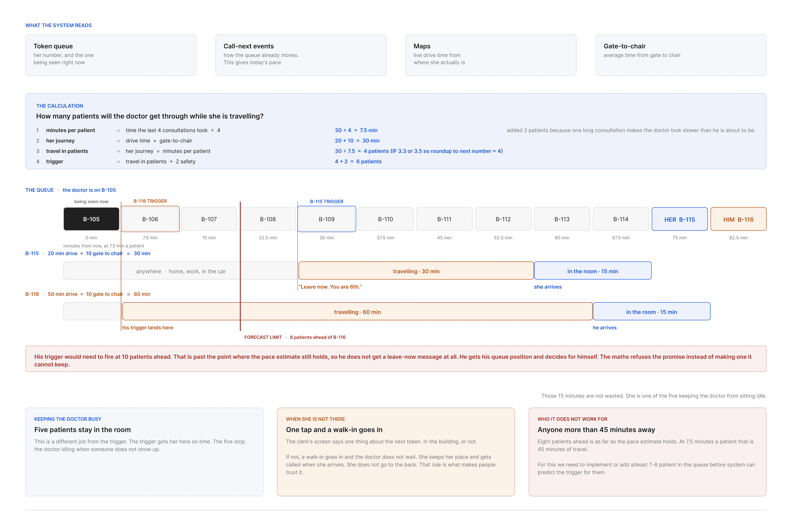The image size is (792, 532).
Task: Select queue token B-107
Action: tap(209, 219)
